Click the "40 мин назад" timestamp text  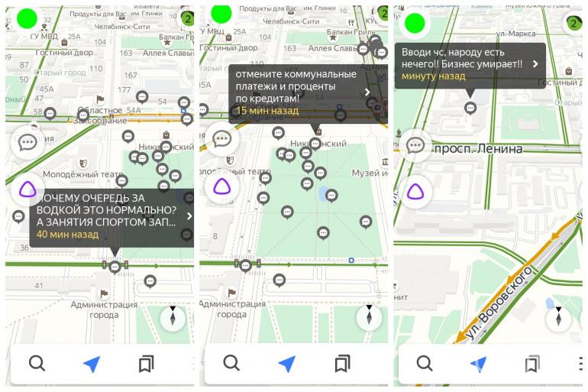pos(67,235)
